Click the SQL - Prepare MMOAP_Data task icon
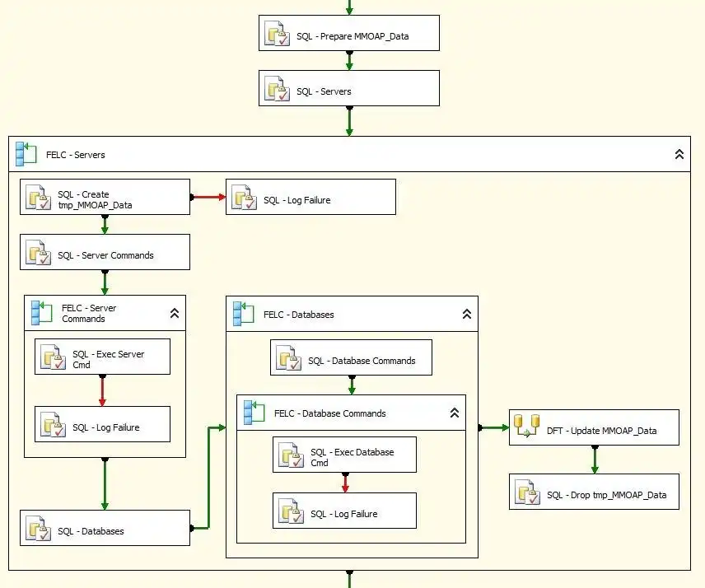The width and height of the screenshot is (705, 588). point(277,33)
